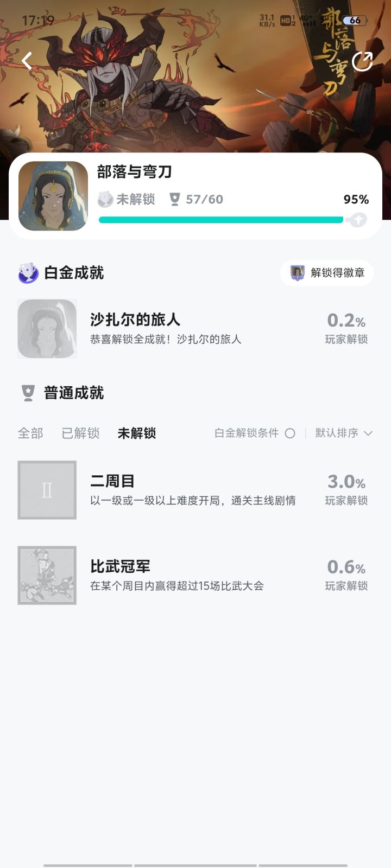Screen dimensions: 391x868
Task: Open the 二周目 achievement icon
Action: click(x=47, y=490)
